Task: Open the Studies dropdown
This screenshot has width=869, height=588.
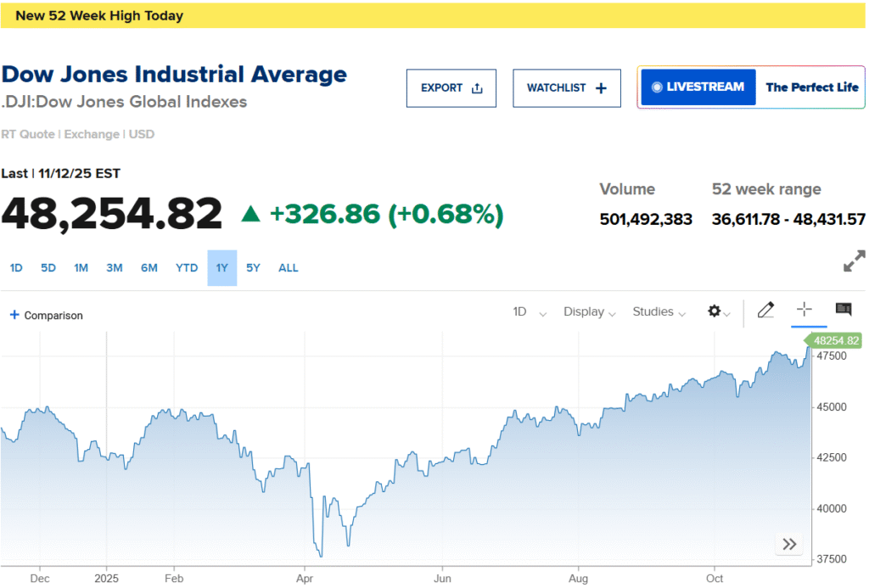Action: click(659, 312)
